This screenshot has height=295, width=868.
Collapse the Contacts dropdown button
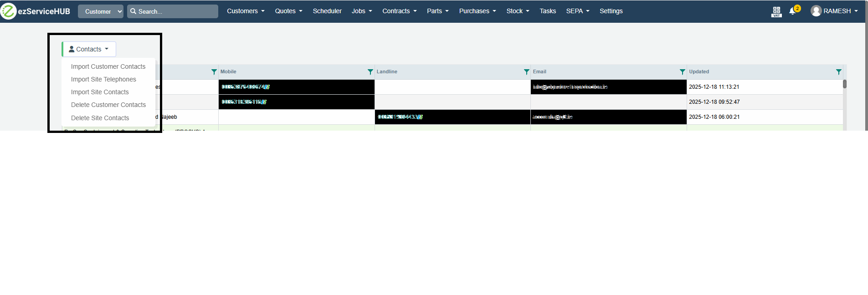89,49
